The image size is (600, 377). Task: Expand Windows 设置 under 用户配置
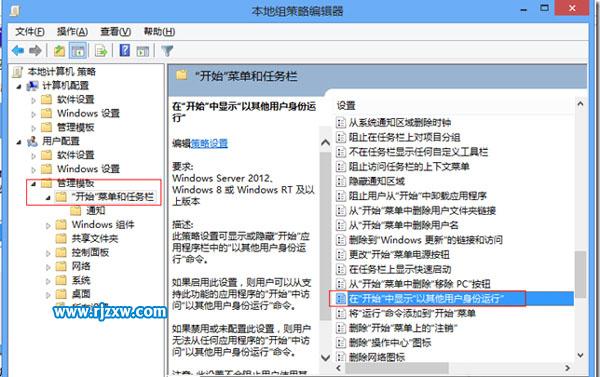[x=33, y=170]
